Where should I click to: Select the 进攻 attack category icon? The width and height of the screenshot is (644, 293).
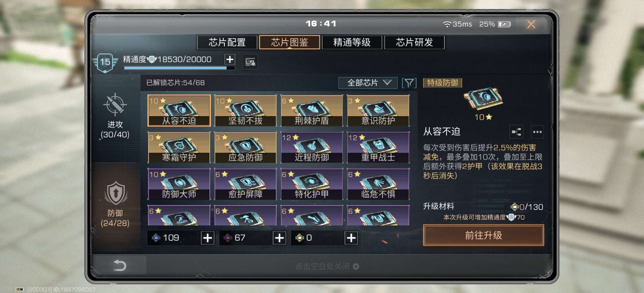(x=115, y=105)
